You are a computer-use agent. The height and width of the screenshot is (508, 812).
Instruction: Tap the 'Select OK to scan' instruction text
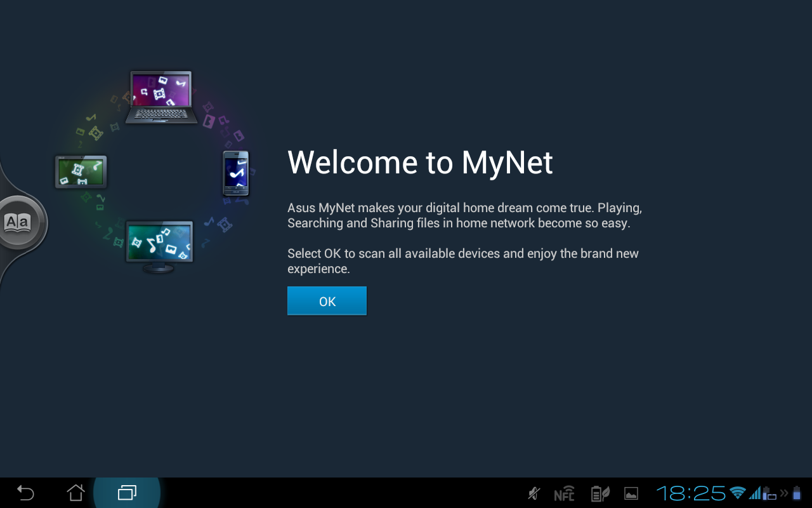coord(463,261)
